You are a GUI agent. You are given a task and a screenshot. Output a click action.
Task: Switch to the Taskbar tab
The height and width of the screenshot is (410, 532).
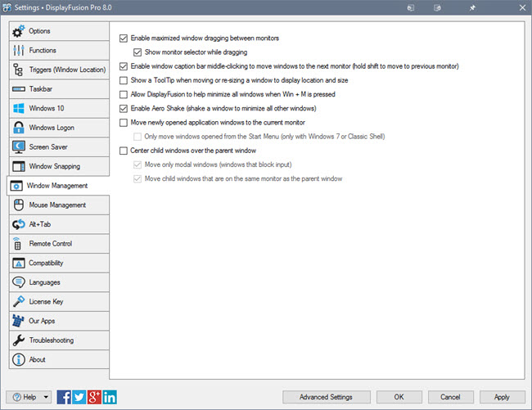[59, 89]
